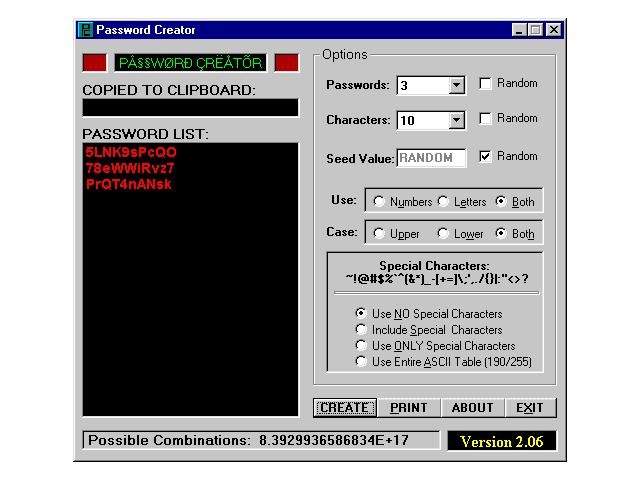640x480 pixels.
Task: Click the green Password Creator banner
Action: [190, 63]
